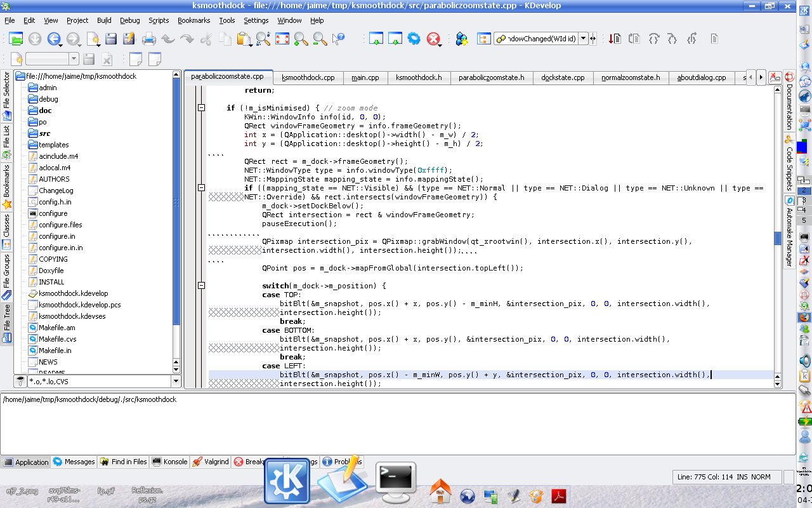Show the Konsole output tab
This screenshot has height=508, width=812.
169,462
